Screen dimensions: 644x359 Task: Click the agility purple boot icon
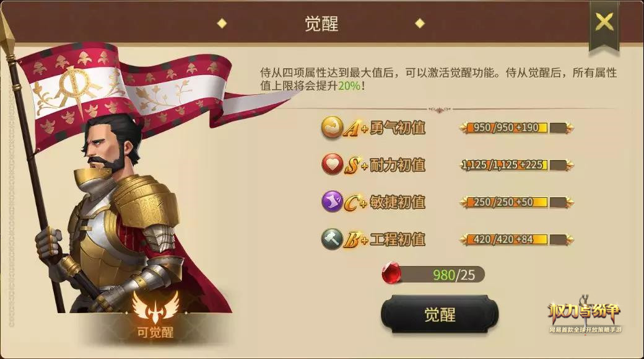click(332, 202)
